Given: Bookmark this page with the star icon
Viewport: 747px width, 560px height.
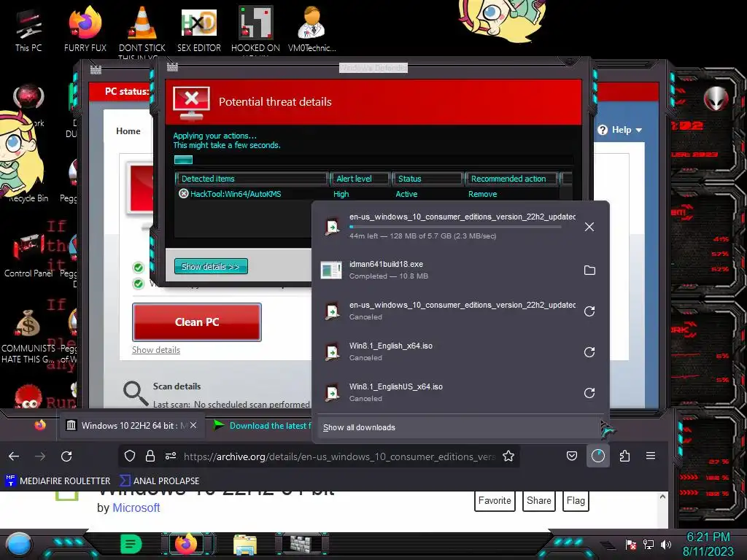Looking at the screenshot, I should click(508, 456).
